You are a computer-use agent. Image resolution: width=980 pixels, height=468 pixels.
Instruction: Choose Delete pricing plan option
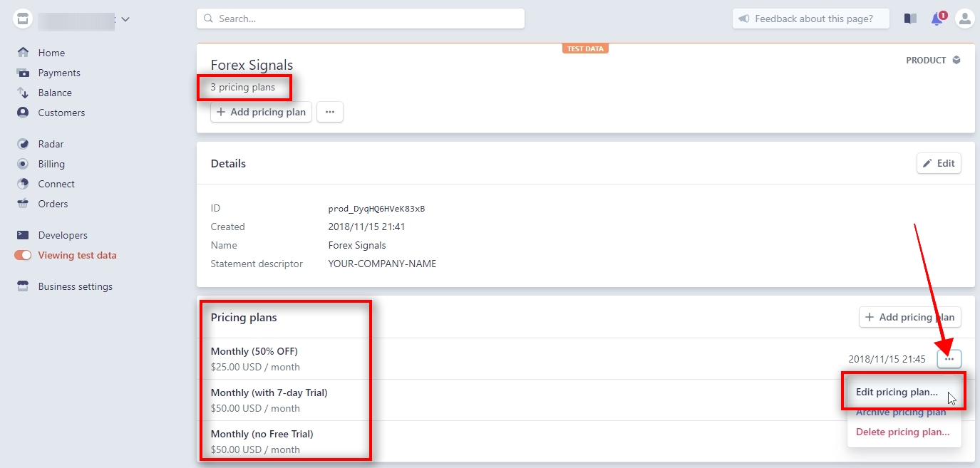point(902,432)
